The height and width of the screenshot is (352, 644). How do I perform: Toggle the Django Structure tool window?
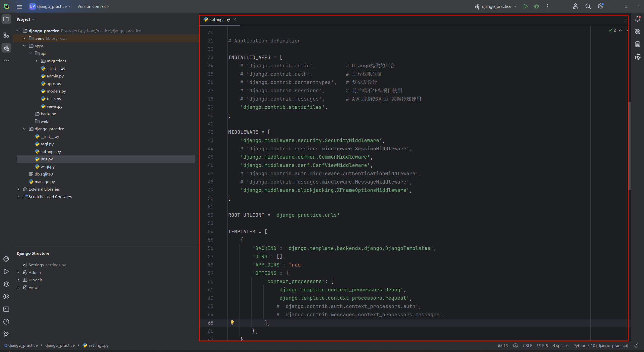tap(6, 48)
